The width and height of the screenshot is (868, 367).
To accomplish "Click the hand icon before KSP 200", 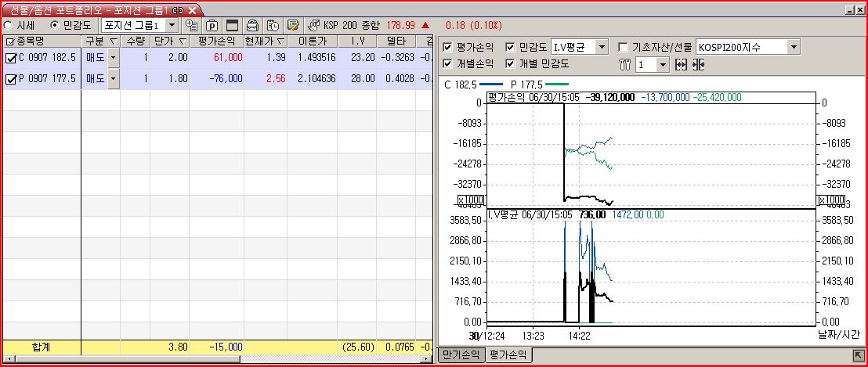I will [313, 25].
